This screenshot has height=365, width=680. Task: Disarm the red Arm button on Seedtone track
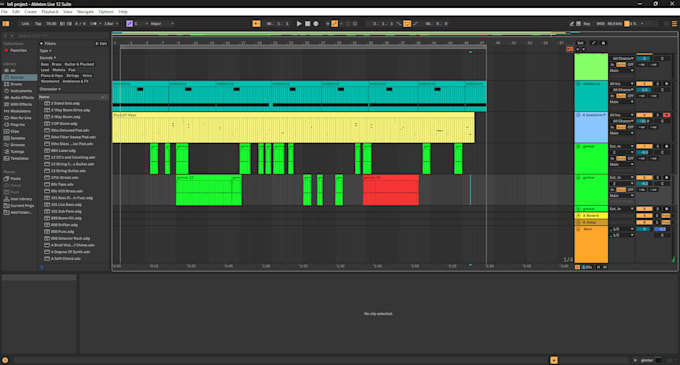coord(667,115)
